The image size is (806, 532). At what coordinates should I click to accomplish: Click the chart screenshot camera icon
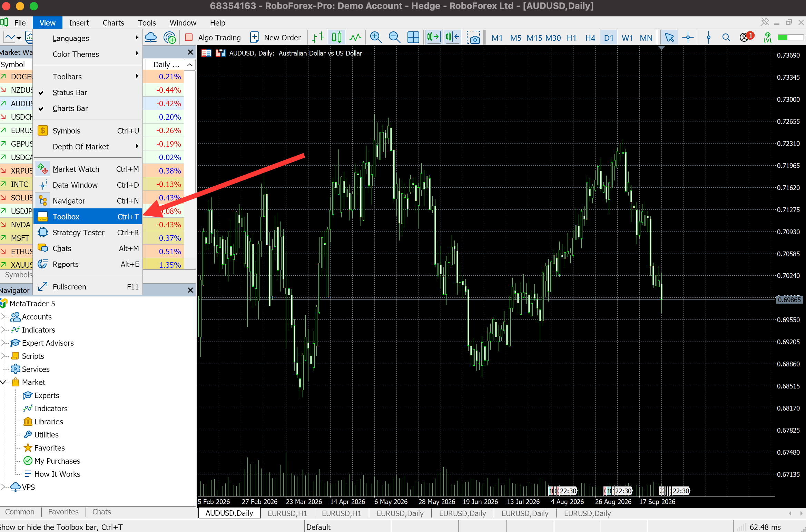coord(473,37)
